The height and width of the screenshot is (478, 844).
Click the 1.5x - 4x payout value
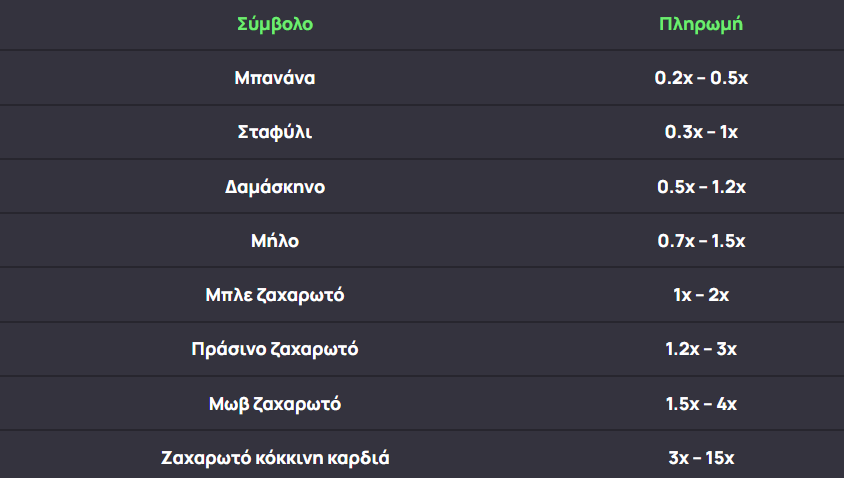[x=701, y=404]
